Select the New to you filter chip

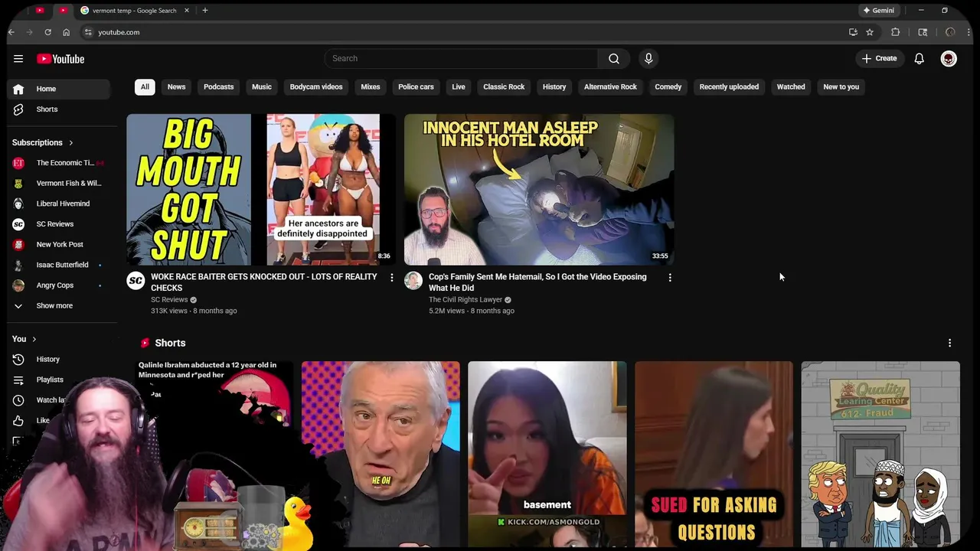coord(841,86)
